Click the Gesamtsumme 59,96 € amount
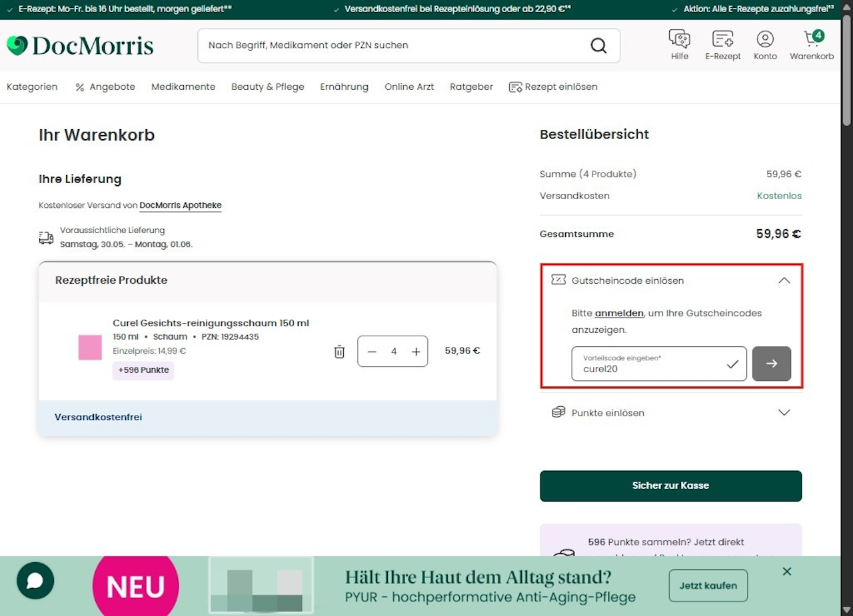This screenshot has height=616, width=853. pyautogui.click(x=778, y=234)
